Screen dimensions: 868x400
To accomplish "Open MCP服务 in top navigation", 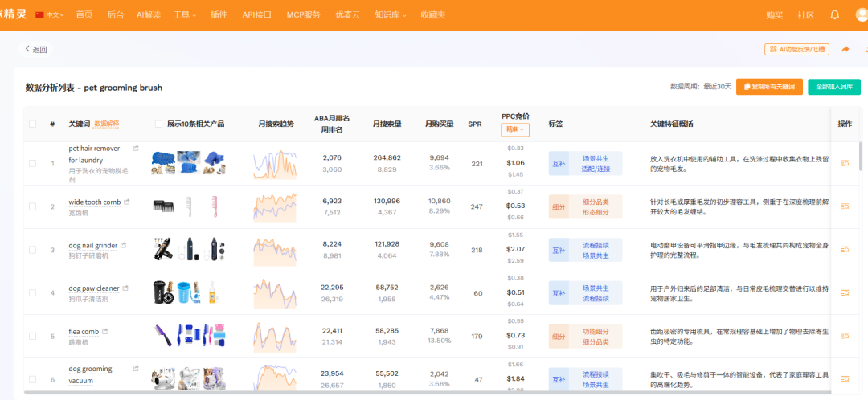I will [x=303, y=15].
